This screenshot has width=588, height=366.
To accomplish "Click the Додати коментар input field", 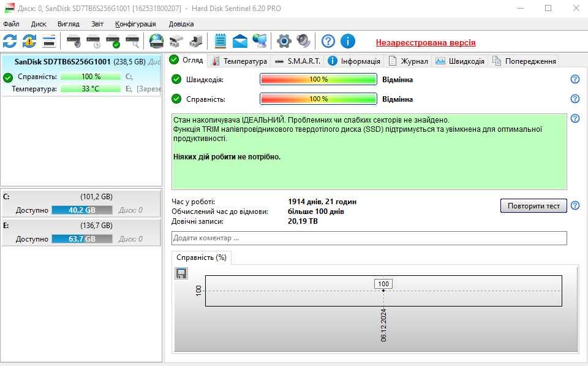I will (x=369, y=238).
